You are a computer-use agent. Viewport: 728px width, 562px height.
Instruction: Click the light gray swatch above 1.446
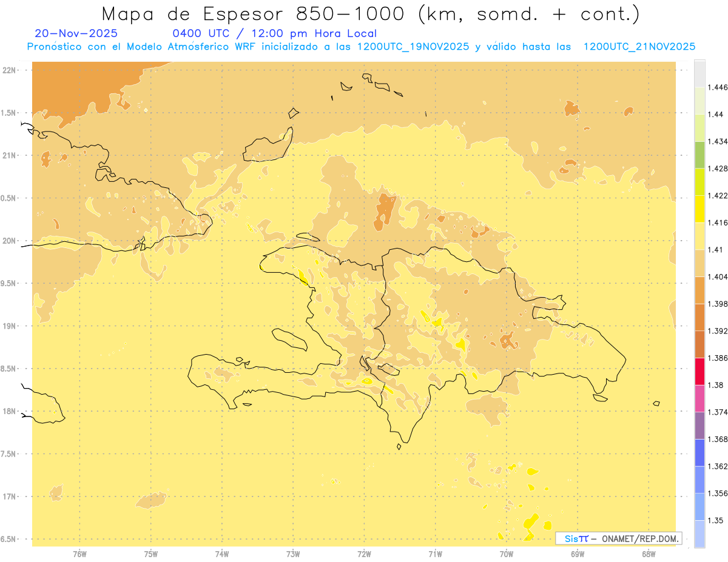click(x=699, y=73)
